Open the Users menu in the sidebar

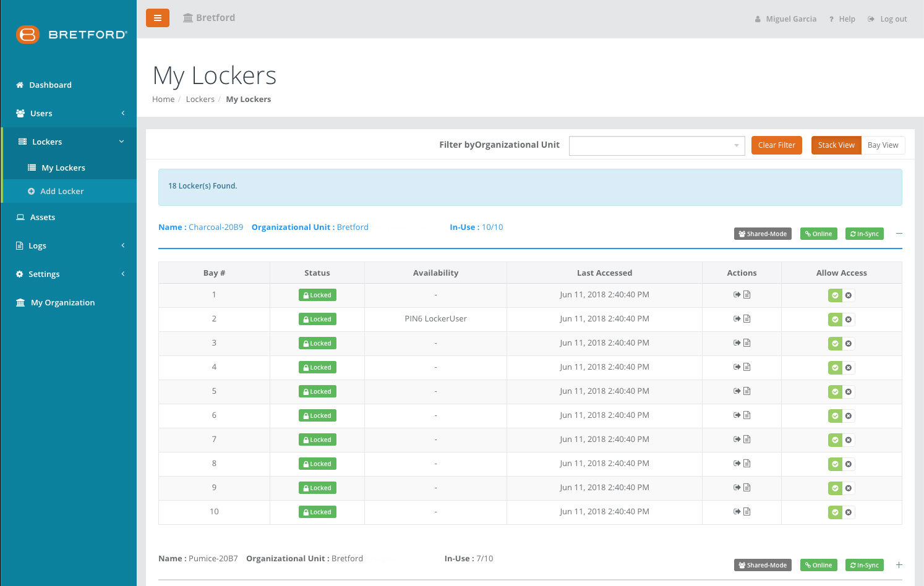coord(41,113)
